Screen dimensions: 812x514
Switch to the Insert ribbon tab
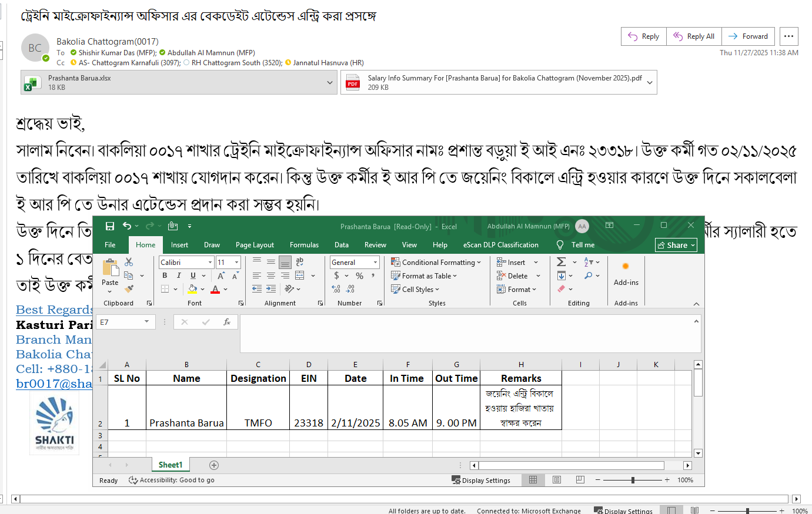179,245
